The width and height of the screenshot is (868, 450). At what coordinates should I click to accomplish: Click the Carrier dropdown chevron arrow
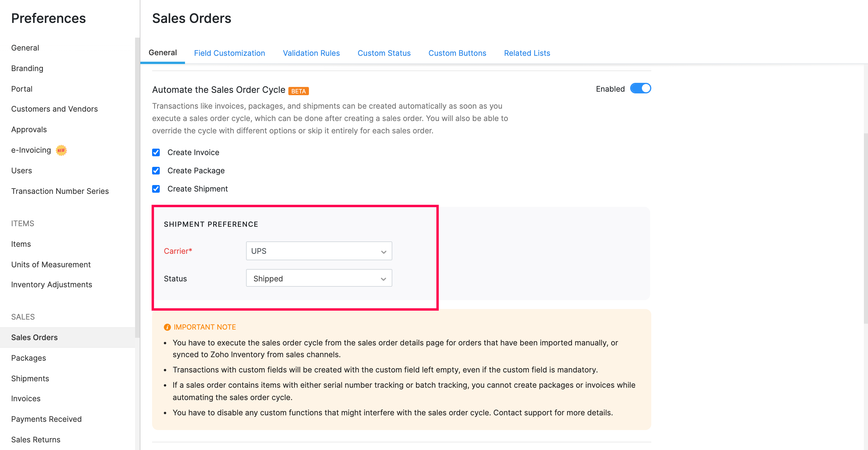(x=383, y=252)
